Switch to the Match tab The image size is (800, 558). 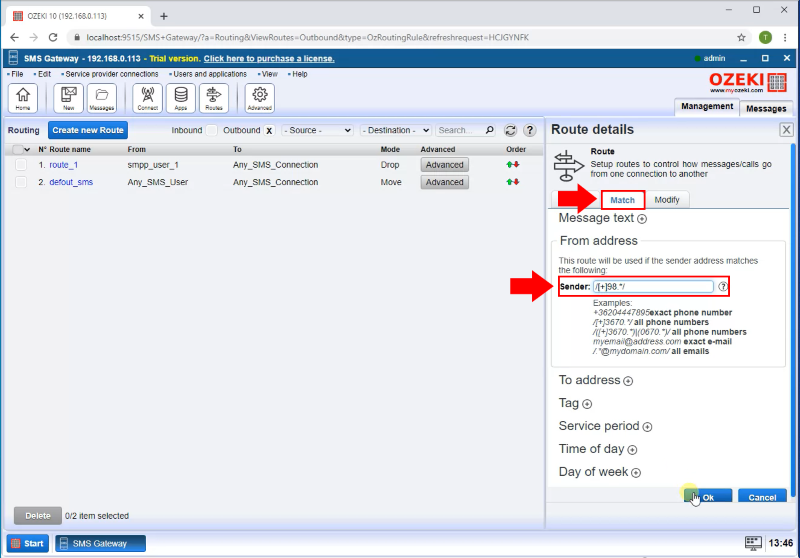(622, 200)
